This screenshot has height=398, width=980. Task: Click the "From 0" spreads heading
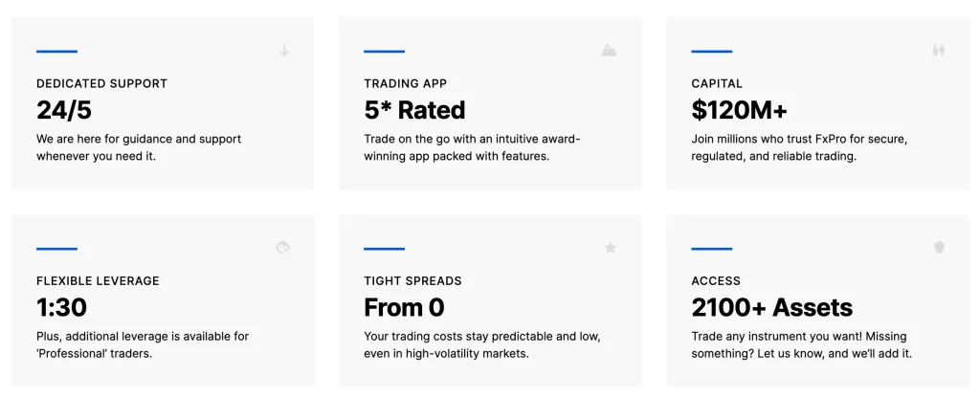[404, 308]
